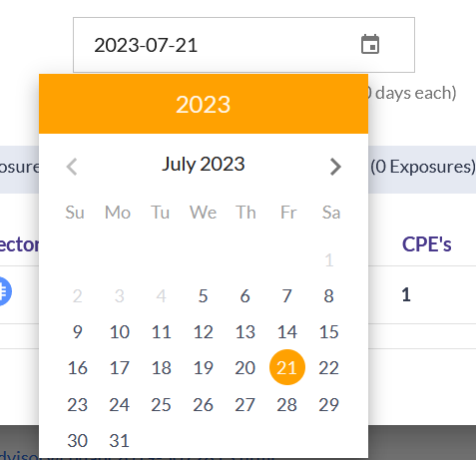
Task: Choose July 8 in calendar
Action: (x=329, y=295)
